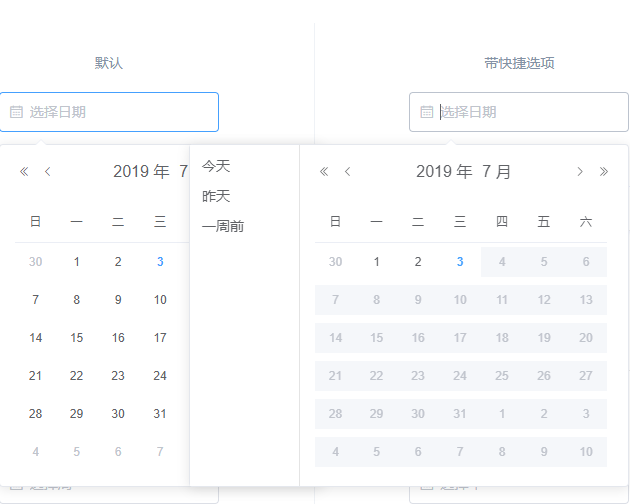Select July 1 in the 默认 calendar
This screenshot has width=630, height=504.
pos(76,262)
